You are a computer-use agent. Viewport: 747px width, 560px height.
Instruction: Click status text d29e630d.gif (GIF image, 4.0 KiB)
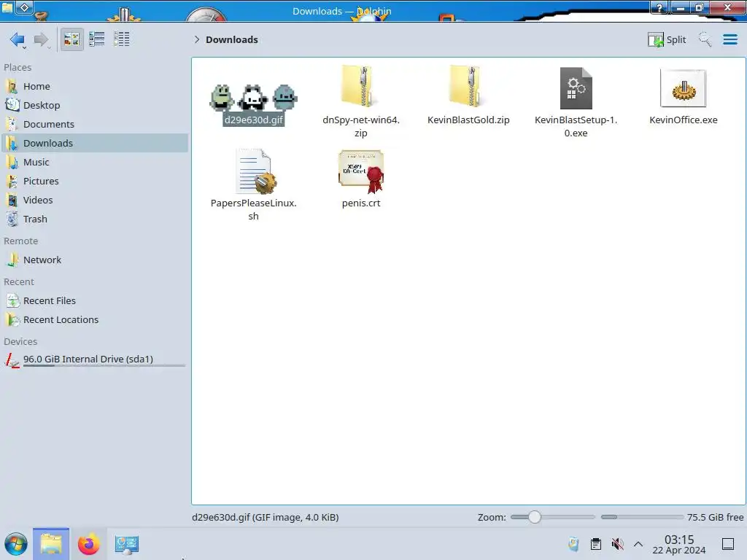[x=266, y=517]
